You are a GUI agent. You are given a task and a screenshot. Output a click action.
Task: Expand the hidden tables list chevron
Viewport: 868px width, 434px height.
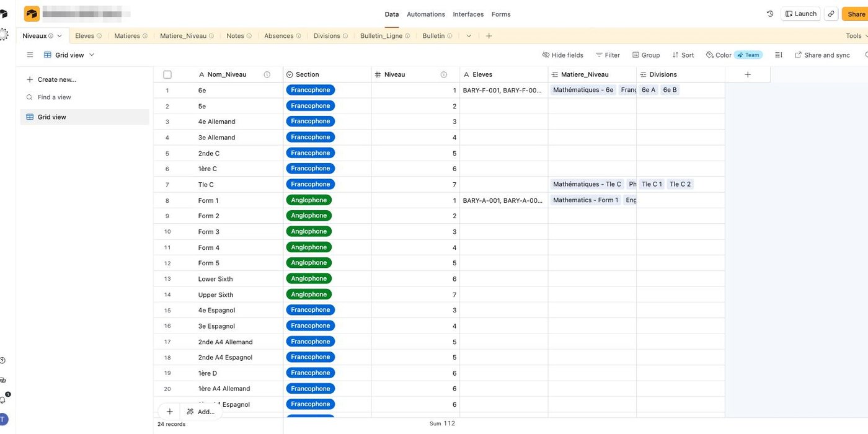[469, 36]
